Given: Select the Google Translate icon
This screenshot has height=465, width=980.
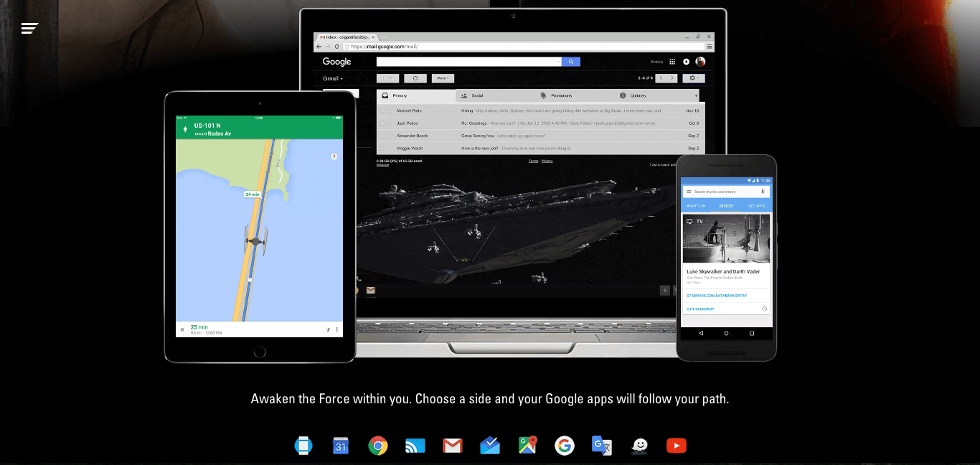Looking at the screenshot, I should [x=600, y=445].
